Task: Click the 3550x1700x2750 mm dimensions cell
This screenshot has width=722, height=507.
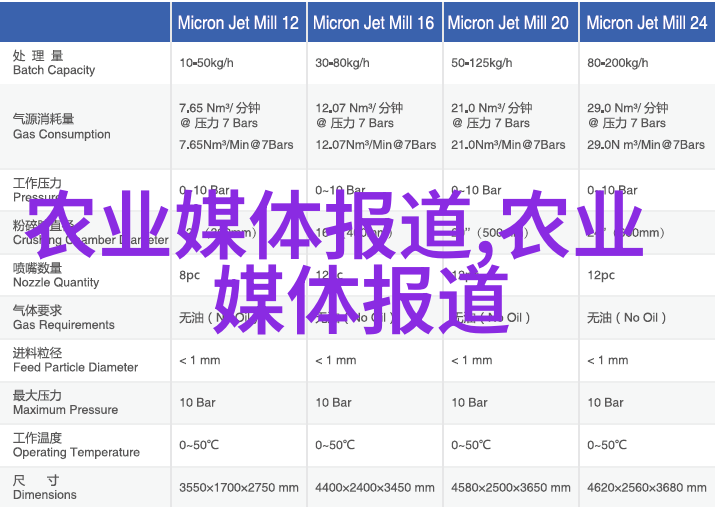Action: (239, 488)
